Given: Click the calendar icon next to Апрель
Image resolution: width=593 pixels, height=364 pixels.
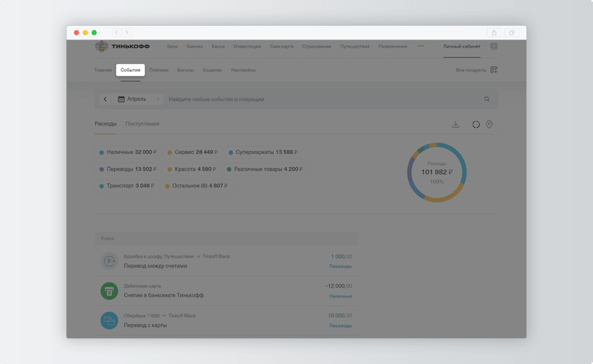Looking at the screenshot, I should pos(121,99).
